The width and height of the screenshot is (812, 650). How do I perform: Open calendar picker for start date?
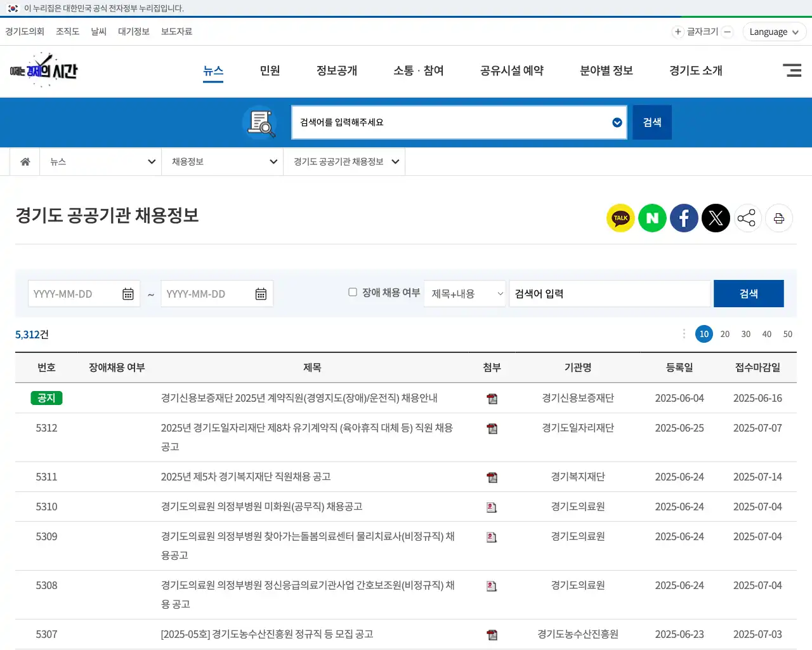click(128, 294)
